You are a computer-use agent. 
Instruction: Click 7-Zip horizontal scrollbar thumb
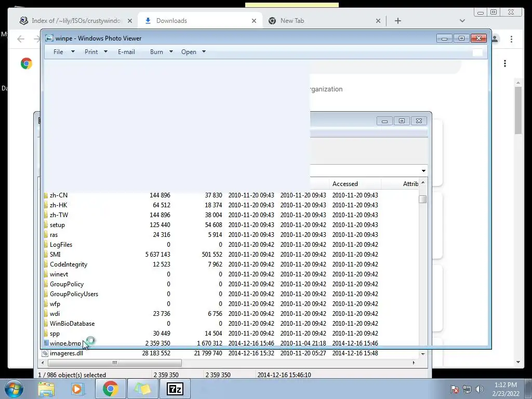[115, 363]
